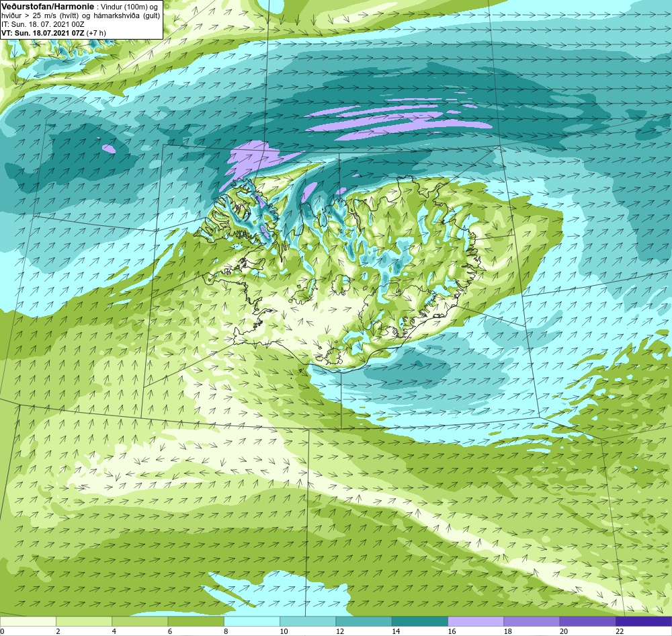Click the legend scale value 12

pyautogui.click(x=340, y=631)
